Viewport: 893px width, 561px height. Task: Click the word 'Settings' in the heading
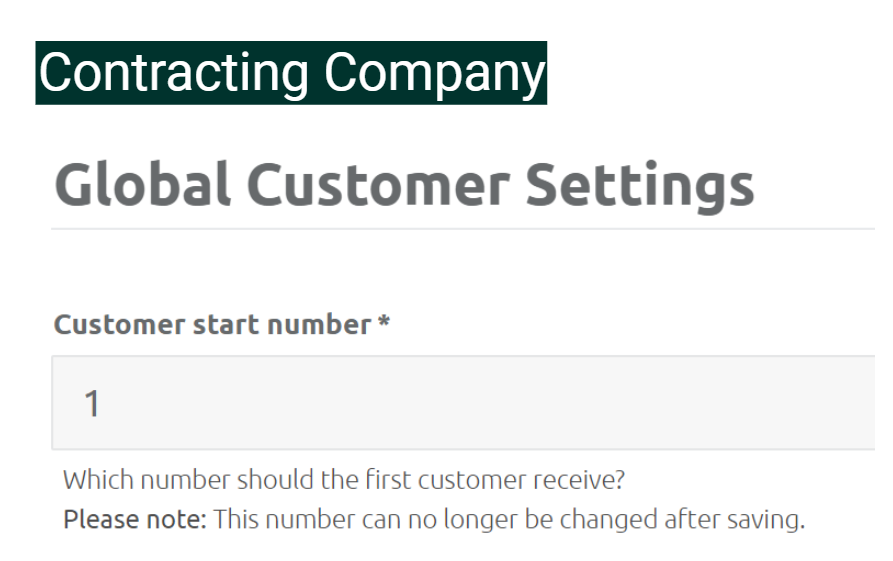[x=640, y=187]
